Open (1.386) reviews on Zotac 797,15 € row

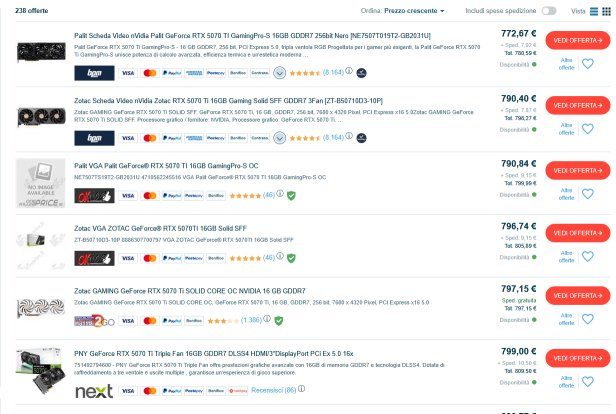[251, 321]
